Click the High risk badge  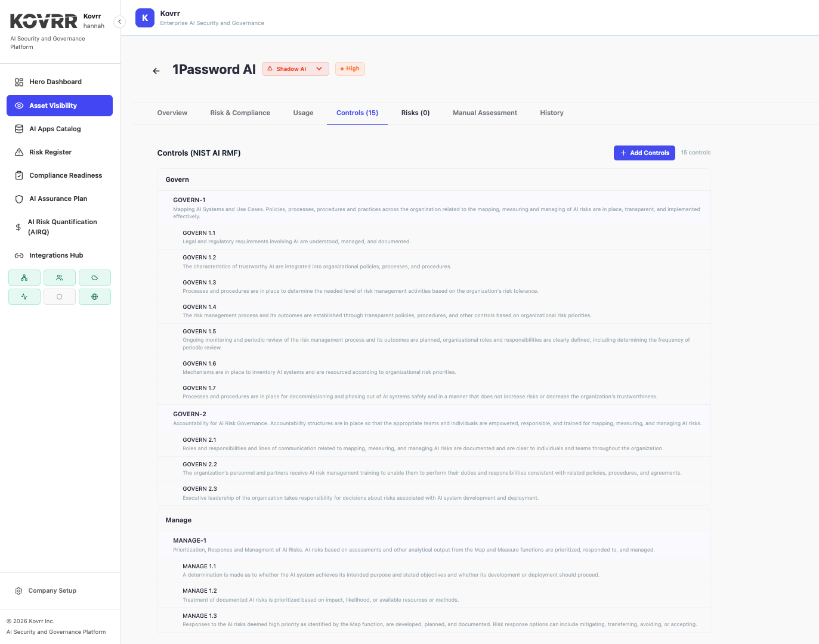350,69
